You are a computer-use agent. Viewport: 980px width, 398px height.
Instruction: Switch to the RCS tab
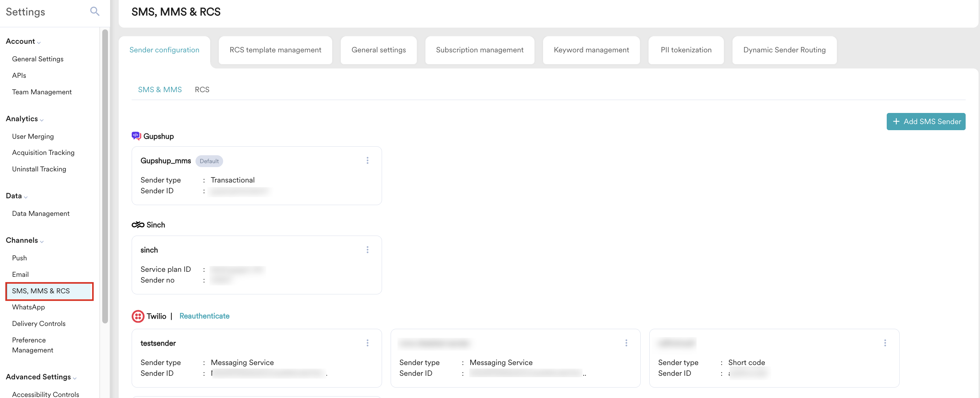(x=202, y=89)
